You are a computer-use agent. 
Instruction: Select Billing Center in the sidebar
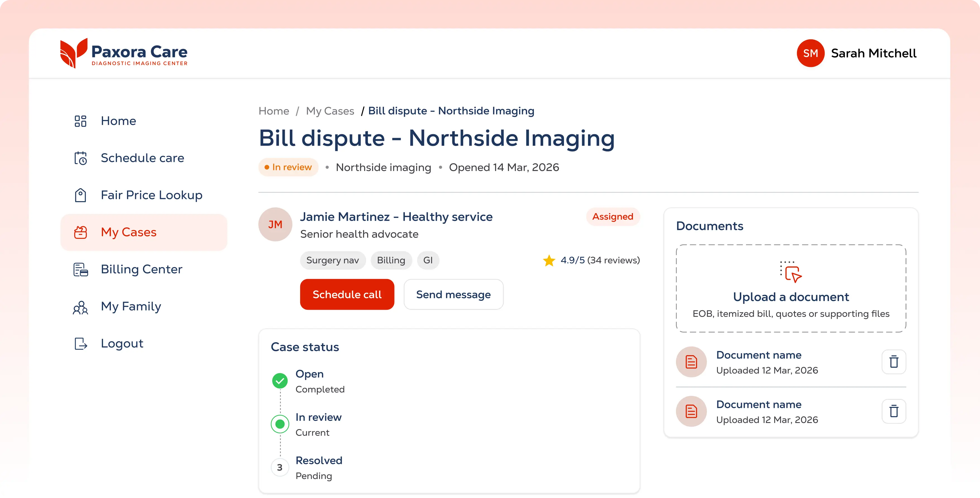pyautogui.click(x=144, y=270)
